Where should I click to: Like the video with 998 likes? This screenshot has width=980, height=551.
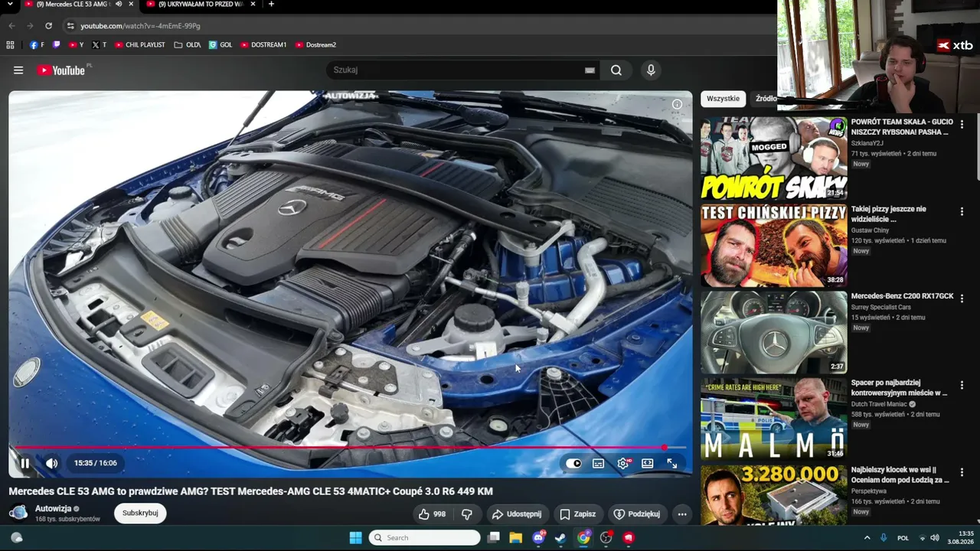point(431,514)
